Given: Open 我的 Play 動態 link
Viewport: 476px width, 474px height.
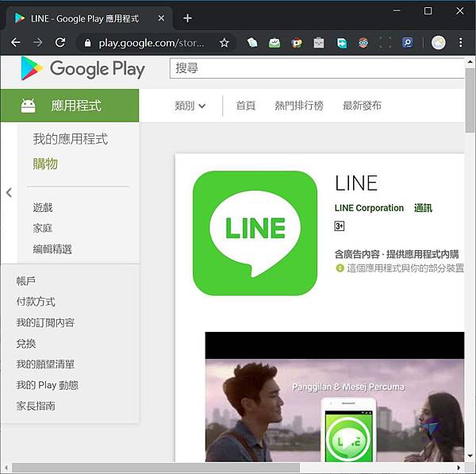Looking at the screenshot, I should (47, 385).
